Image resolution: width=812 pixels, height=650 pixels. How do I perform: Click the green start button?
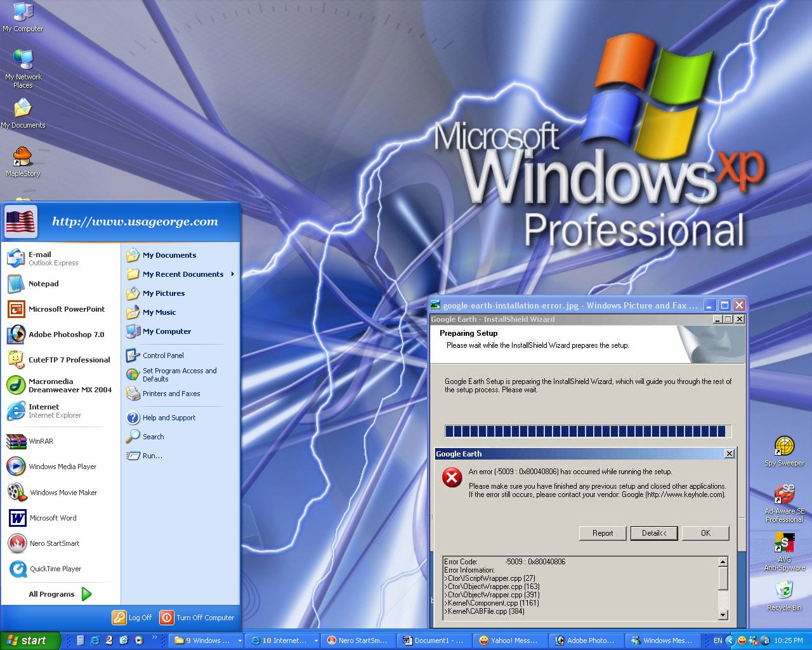pos(30,640)
